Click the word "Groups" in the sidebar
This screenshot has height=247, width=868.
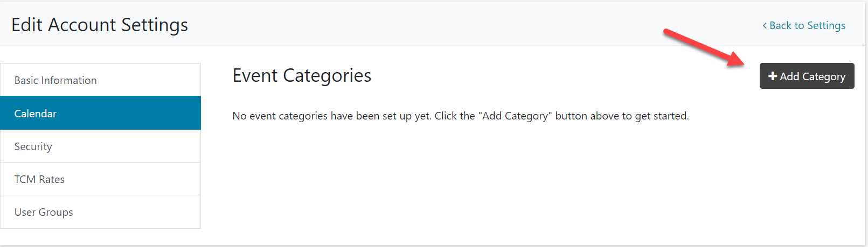pyautogui.click(x=55, y=212)
